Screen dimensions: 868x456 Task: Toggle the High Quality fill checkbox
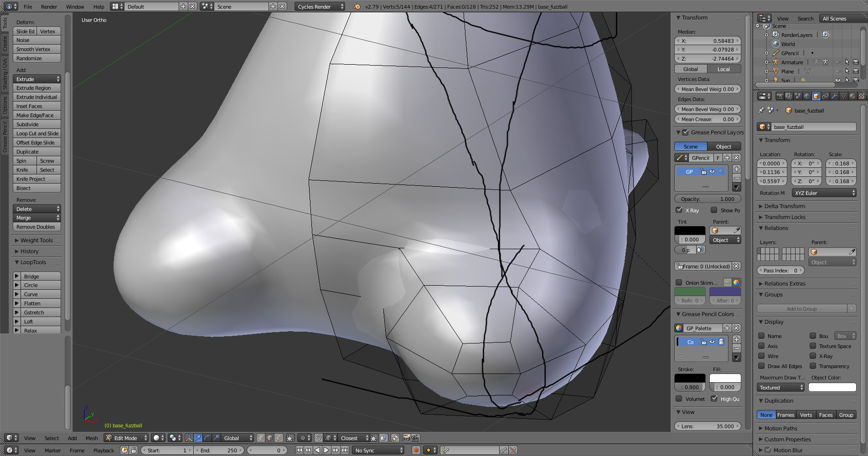714,399
